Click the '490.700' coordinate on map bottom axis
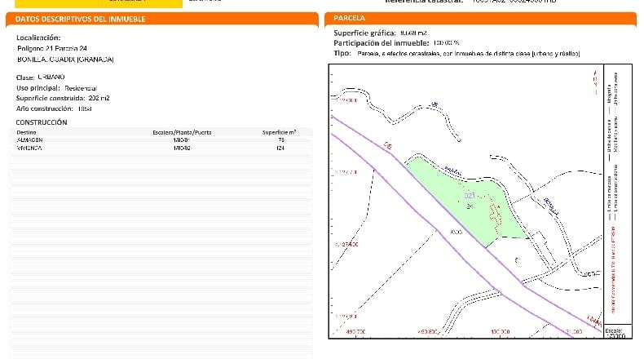Screen dimensions: 644x359 (x=355, y=332)
